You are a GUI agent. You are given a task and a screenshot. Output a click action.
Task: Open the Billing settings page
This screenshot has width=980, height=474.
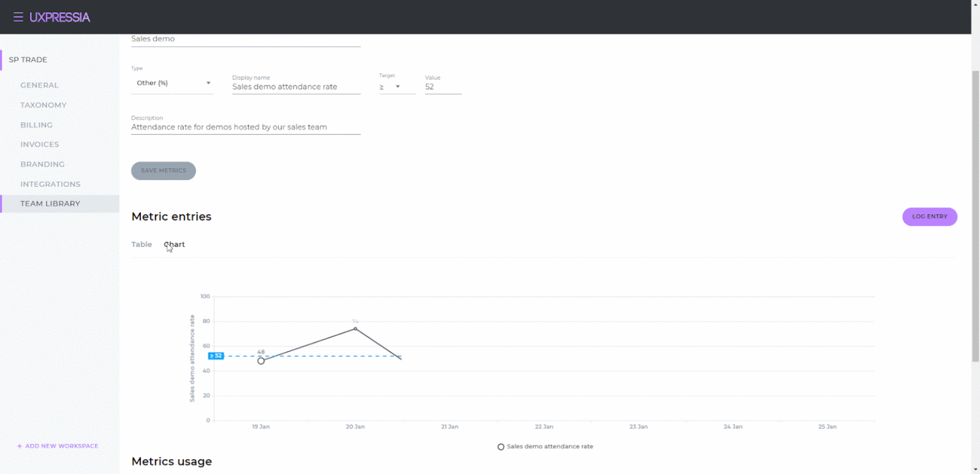point(36,125)
